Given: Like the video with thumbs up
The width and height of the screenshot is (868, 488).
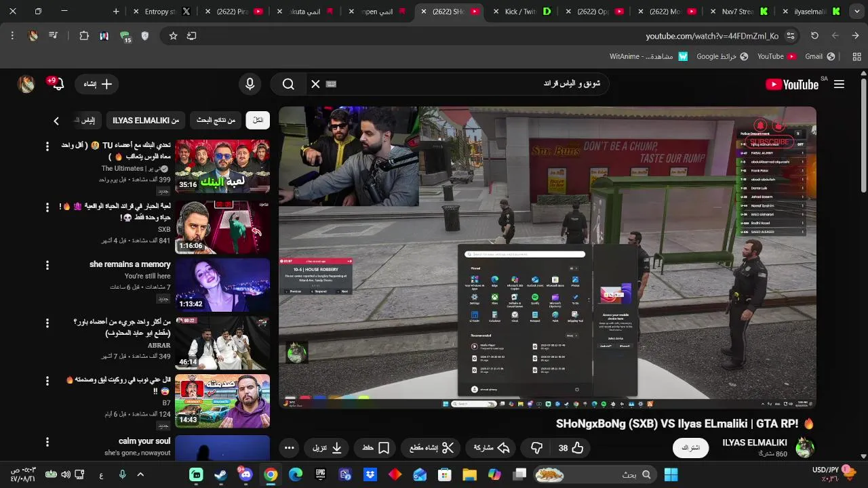Looking at the screenshot, I should click(571, 448).
